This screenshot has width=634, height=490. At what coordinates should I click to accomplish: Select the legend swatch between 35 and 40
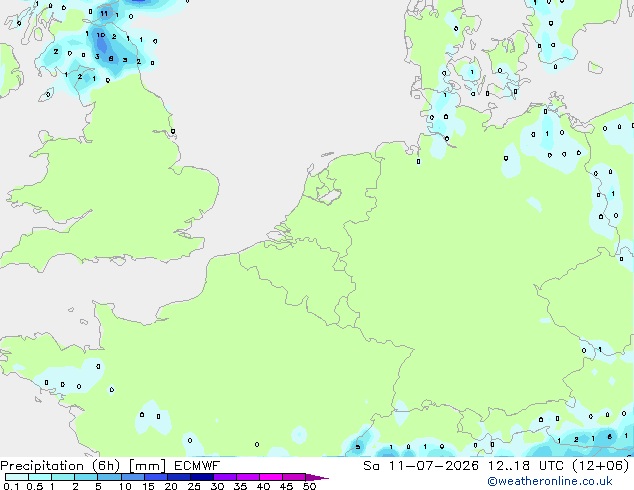(x=247, y=477)
